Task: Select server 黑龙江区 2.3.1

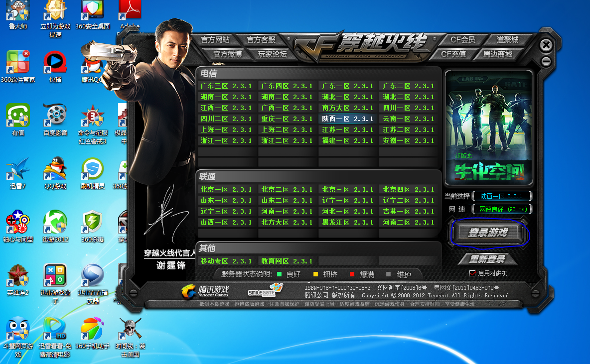Action: pos(348,222)
